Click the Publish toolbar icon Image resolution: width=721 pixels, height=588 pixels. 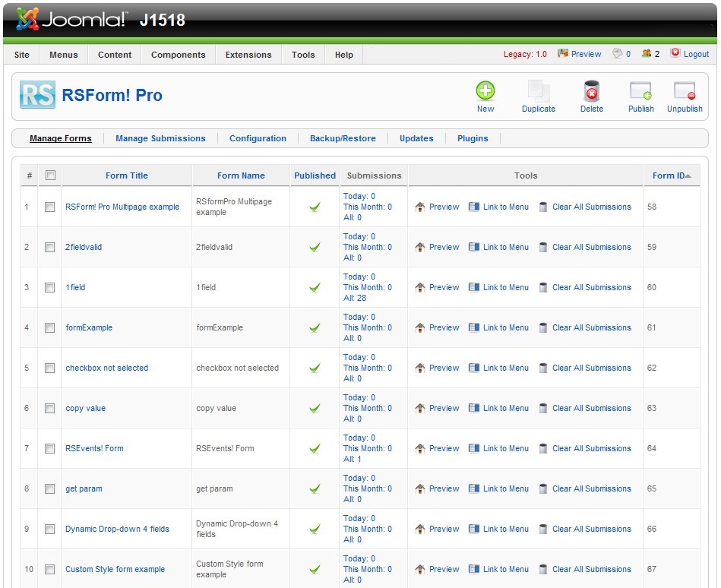tap(640, 90)
